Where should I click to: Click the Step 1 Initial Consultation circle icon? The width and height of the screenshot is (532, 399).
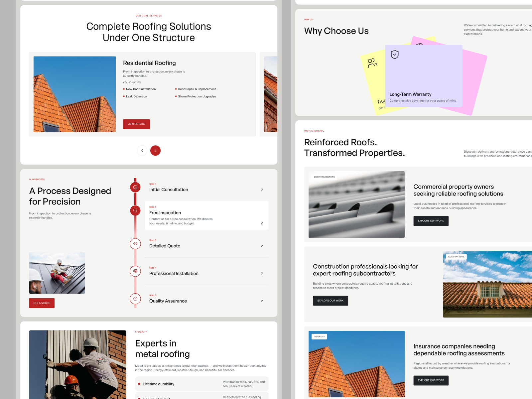click(135, 187)
